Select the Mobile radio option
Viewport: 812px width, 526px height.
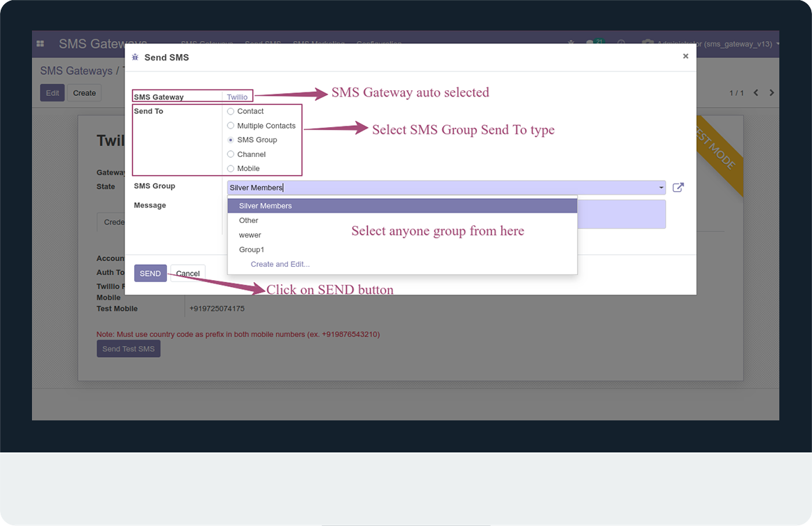[230, 168]
